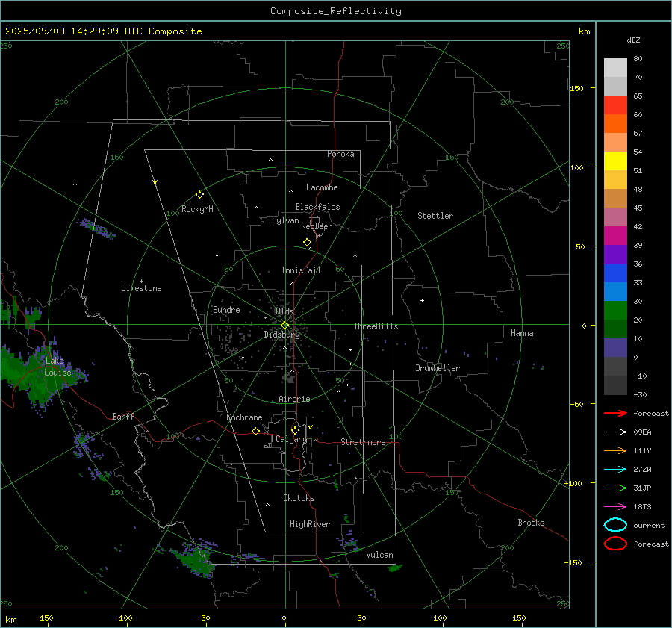Image resolution: width=672 pixels, height=628 pixels.
Task: Click the 'Strathmore' map label
Action: coord(363,442)
